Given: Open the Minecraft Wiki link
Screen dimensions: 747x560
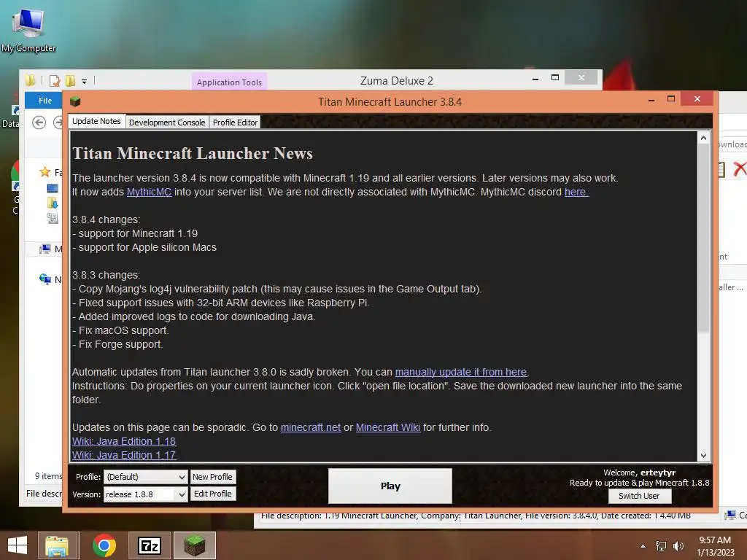Looking at the screenshot, I should click(x=388, y=427).
